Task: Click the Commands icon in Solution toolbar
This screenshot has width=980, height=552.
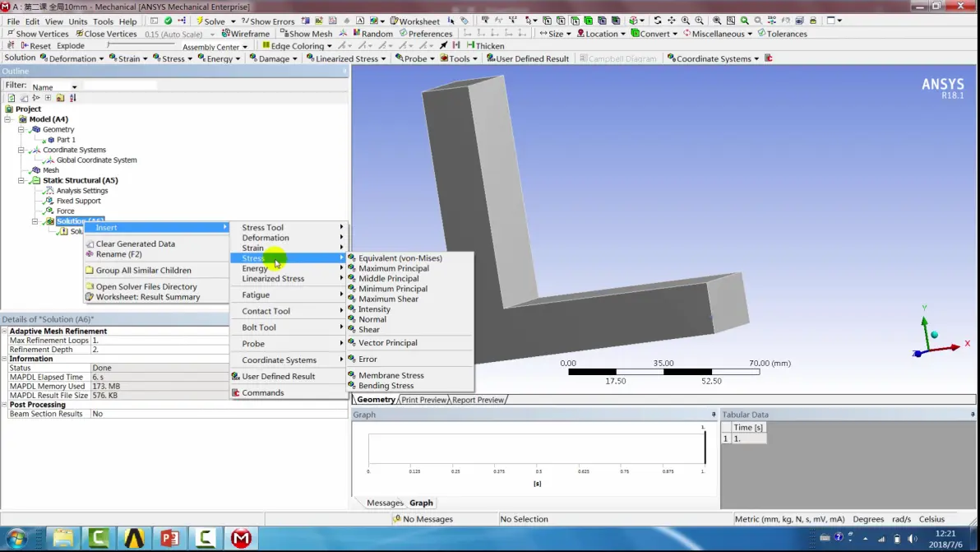Action: click(x=769, y=58)
